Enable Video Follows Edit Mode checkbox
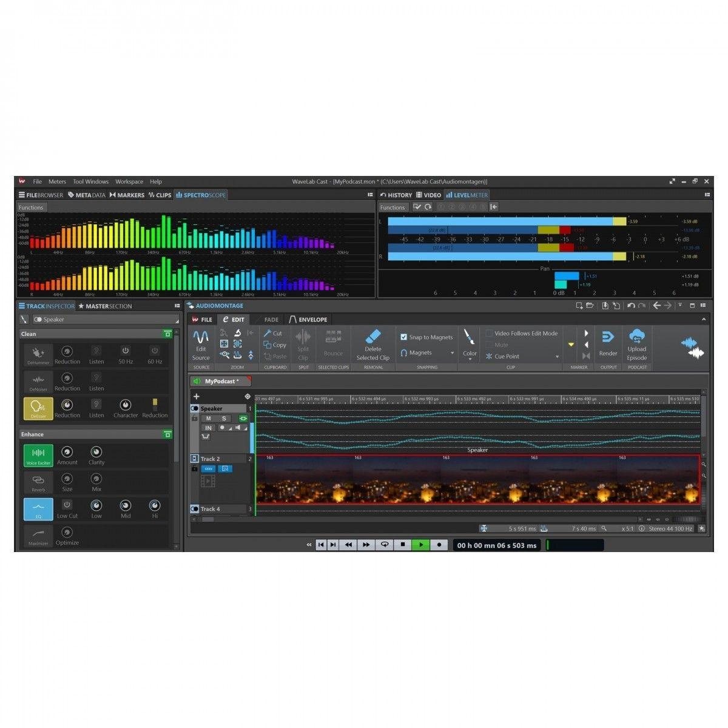 pyautogui.click(x=489, y=333)
